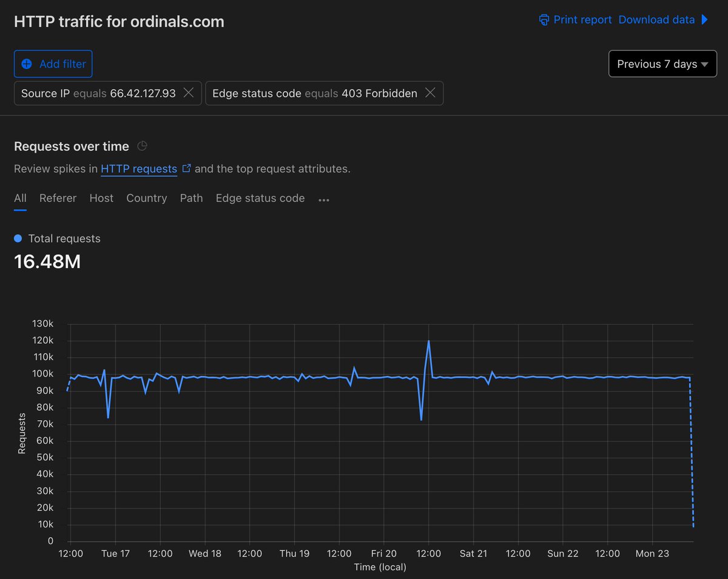Click the Fri 20 axis label
The height and width of the screenshot is (579, 728).
click(x=383, y=554)
